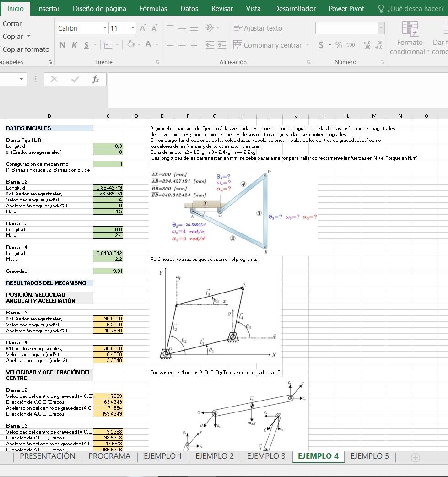Center text horizontally icon
Image resolution: width=448 pixels, height=477 pixels.
pos(182,45)
